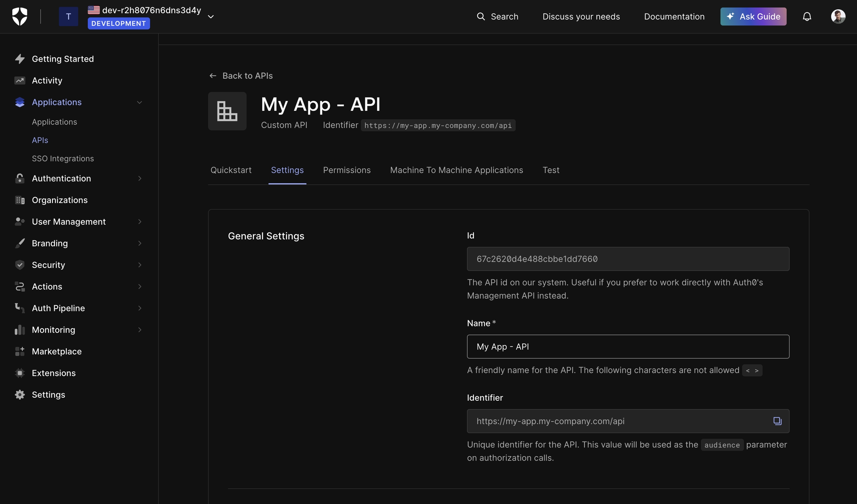Expand the Security sidebar section

point(139,265)
